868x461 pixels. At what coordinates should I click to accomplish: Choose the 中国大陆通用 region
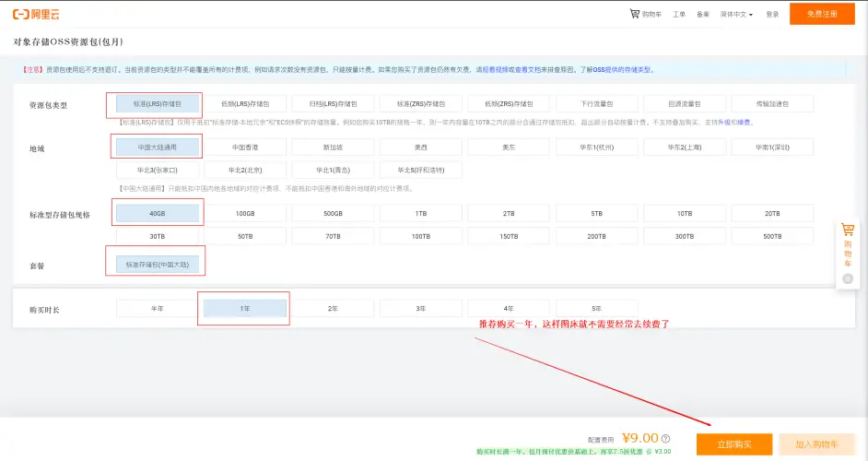click(158, 148)
